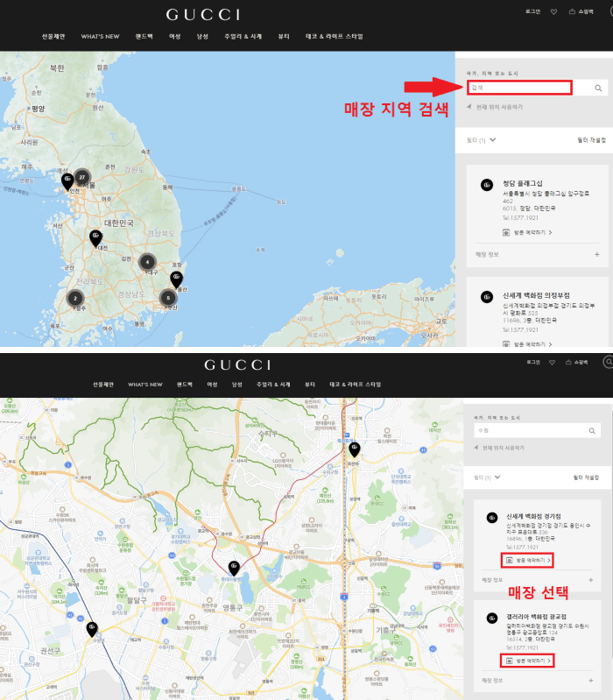Click the wishlist heart icon above the Suwon map
The height and width of the screenshot is (700, 613).
(x=553, y=363)
